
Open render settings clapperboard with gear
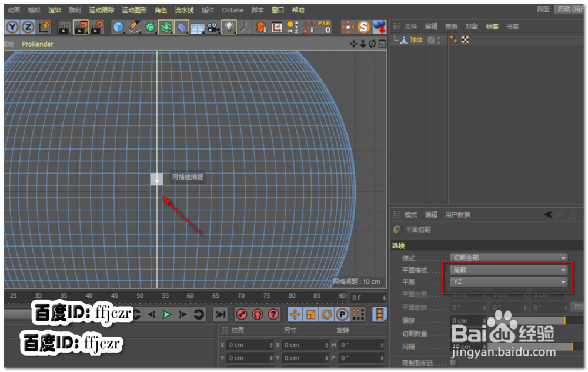(97, 27)
